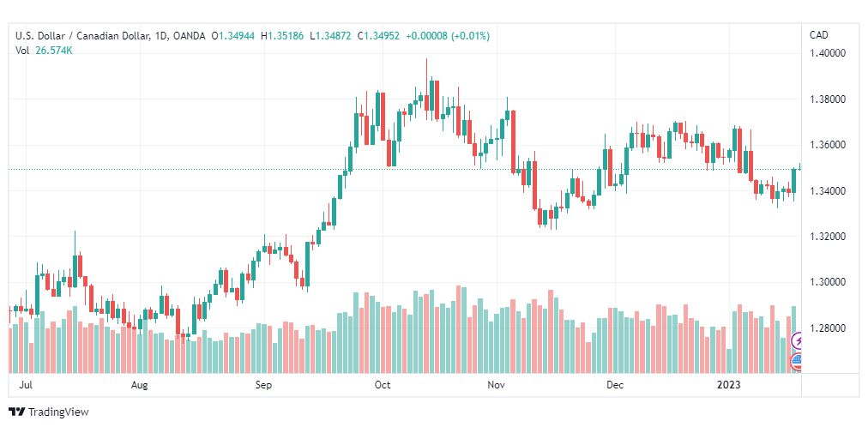Viewport: 868px width, 427px height.
Task: Click the US flag economic event icon
Action: (x=797, y=363)
